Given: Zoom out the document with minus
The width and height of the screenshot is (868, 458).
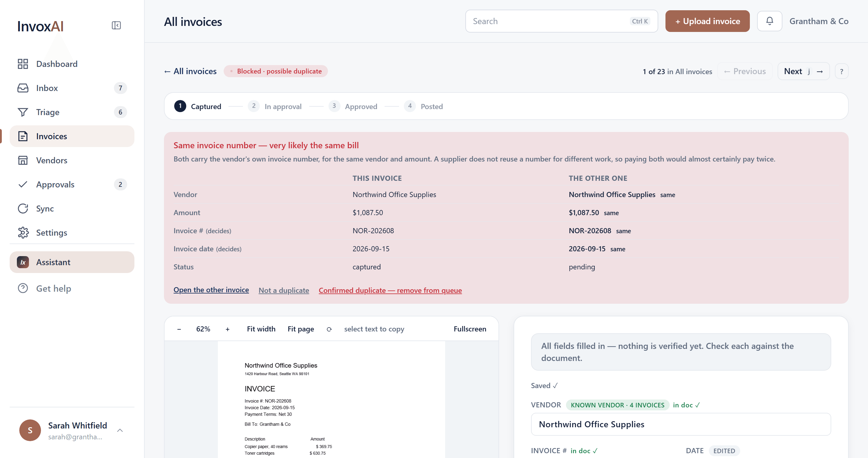Looking at the screenshot, I should [179, 329].
